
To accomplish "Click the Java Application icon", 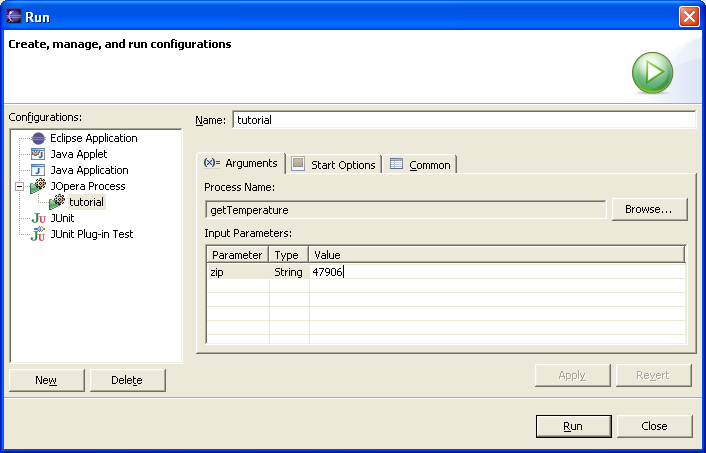I will [38, 170].
